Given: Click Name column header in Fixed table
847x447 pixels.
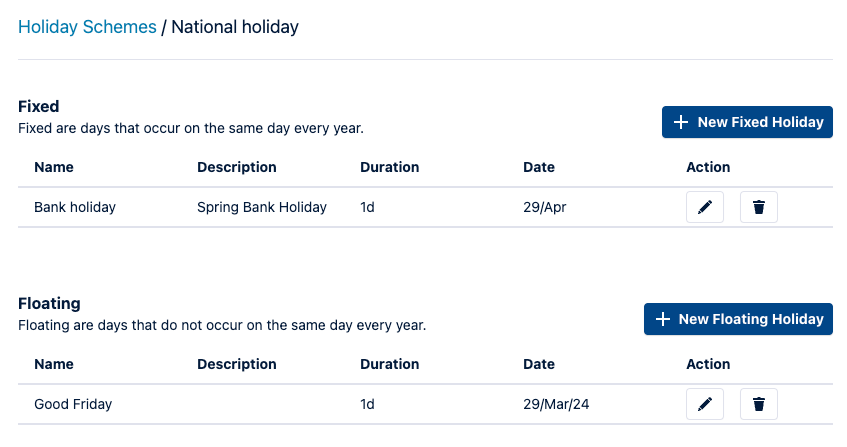Looking at the screenshot, I should pos(54,167).
